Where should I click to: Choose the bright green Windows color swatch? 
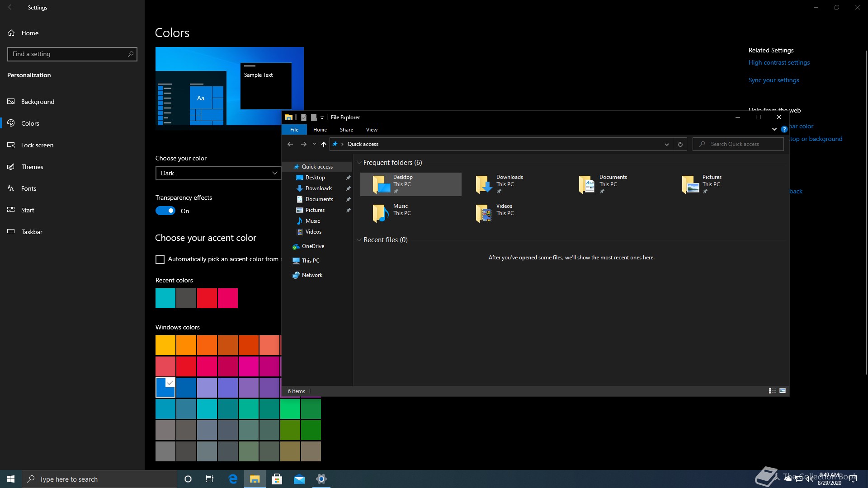(290, 409)
